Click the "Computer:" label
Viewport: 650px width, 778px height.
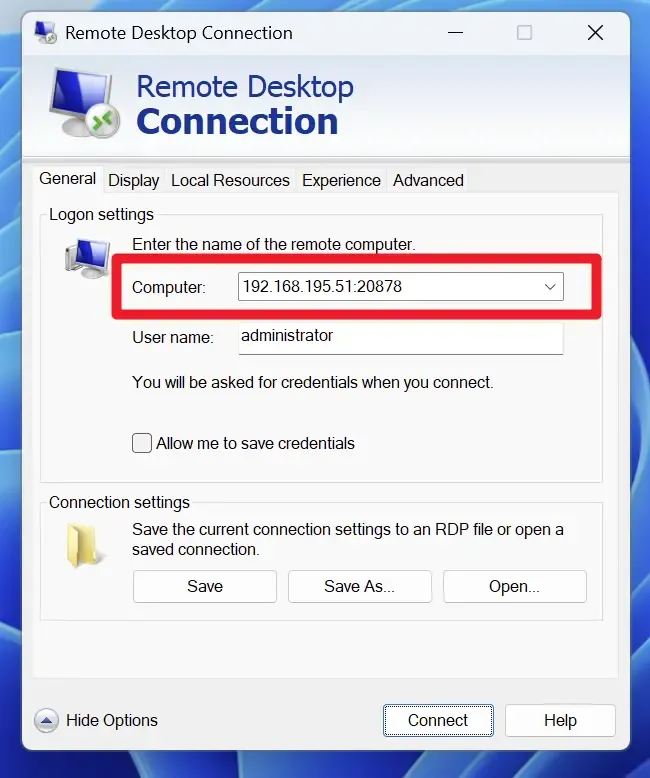169,287
